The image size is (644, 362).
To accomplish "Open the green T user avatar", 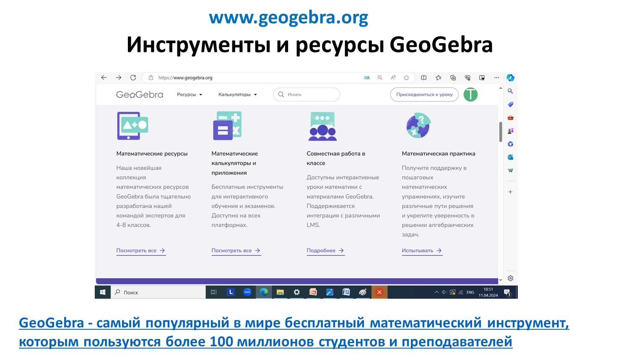I will click(470, 94).
